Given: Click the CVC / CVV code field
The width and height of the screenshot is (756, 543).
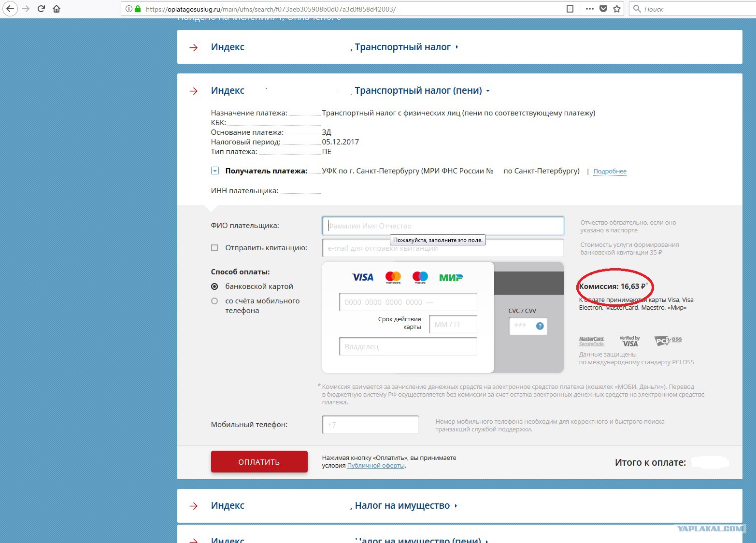Looking at the screenshot, I should tap(528, 326).
